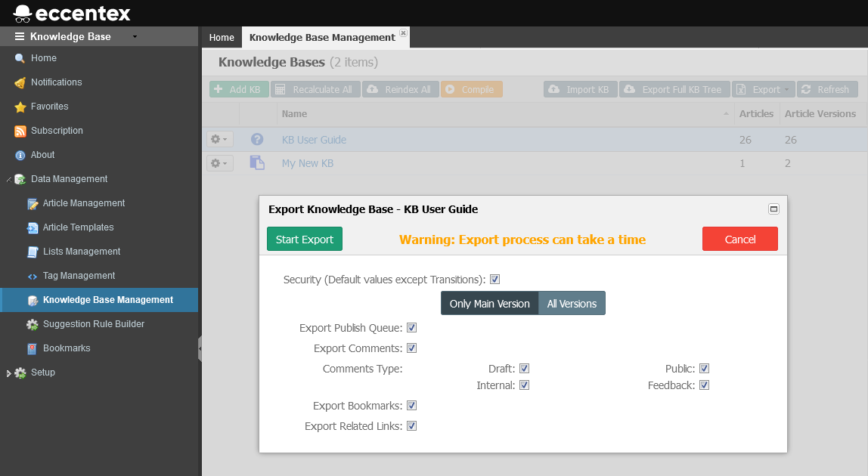The height and width of the screenshot is (476, 868).
Task: Uncheck the Internal comments type checkbox
Action: (x=524, y=385)
